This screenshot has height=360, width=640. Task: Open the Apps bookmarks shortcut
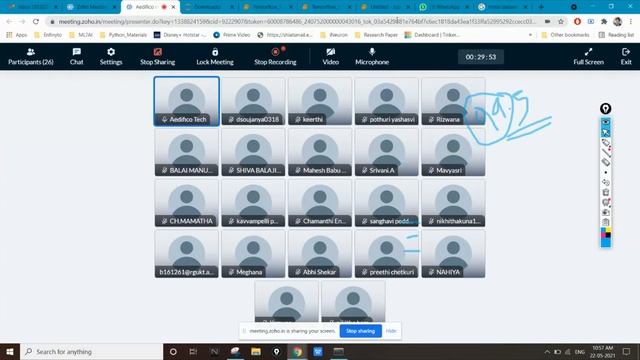pos(16,35)
